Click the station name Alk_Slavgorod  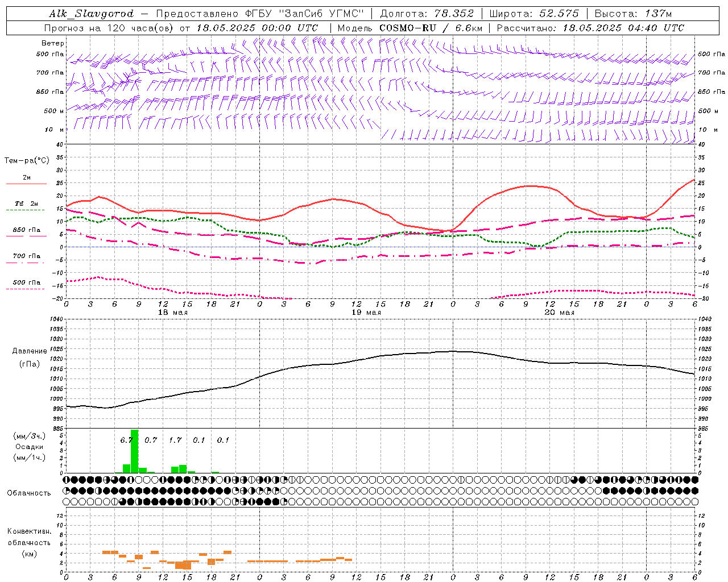click(x=91, y=14)
